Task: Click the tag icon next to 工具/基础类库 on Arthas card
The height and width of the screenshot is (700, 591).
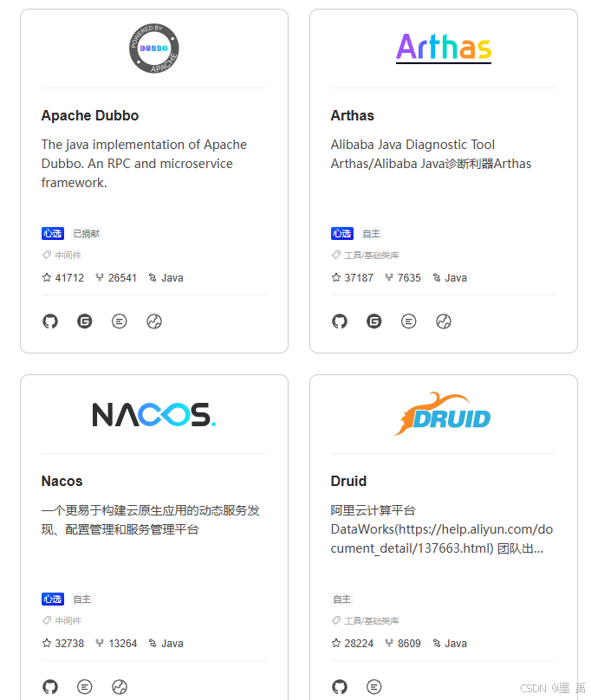Action: pos(336,255)
